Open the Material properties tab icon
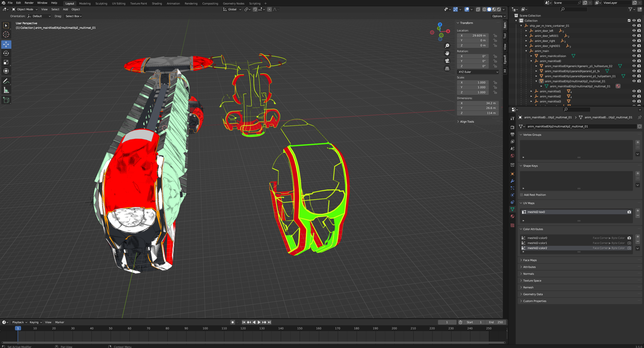644x348 pixels. pos(512,216)
